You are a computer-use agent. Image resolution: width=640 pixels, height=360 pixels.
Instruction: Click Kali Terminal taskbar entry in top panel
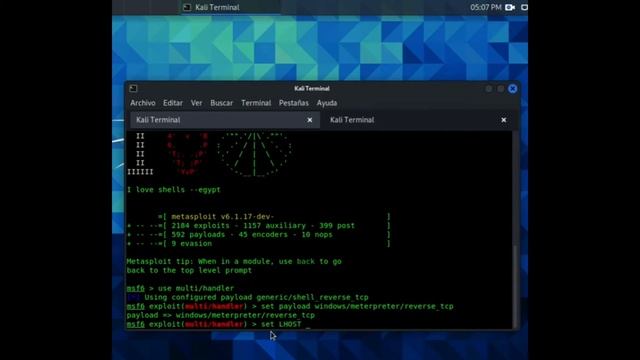pos(231,7)
